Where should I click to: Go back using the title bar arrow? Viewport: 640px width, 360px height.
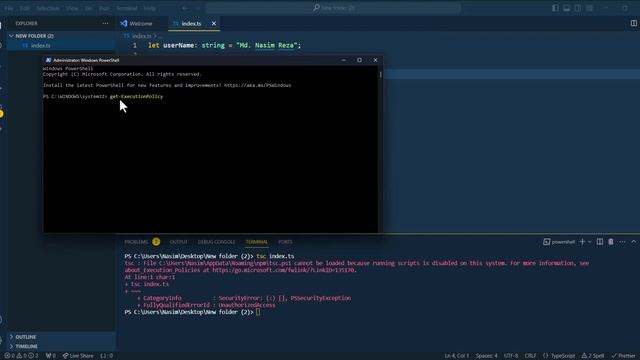click(185, 8)
